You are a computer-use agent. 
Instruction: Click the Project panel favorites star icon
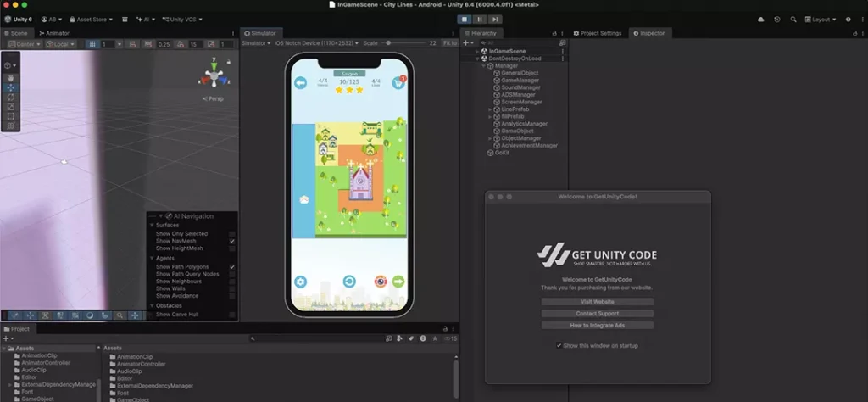coord(435,338)
